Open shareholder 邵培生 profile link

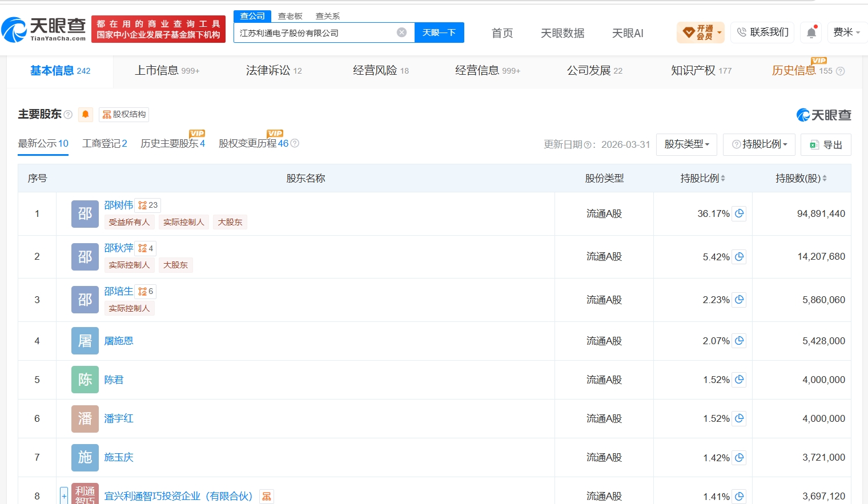[119, 291]
